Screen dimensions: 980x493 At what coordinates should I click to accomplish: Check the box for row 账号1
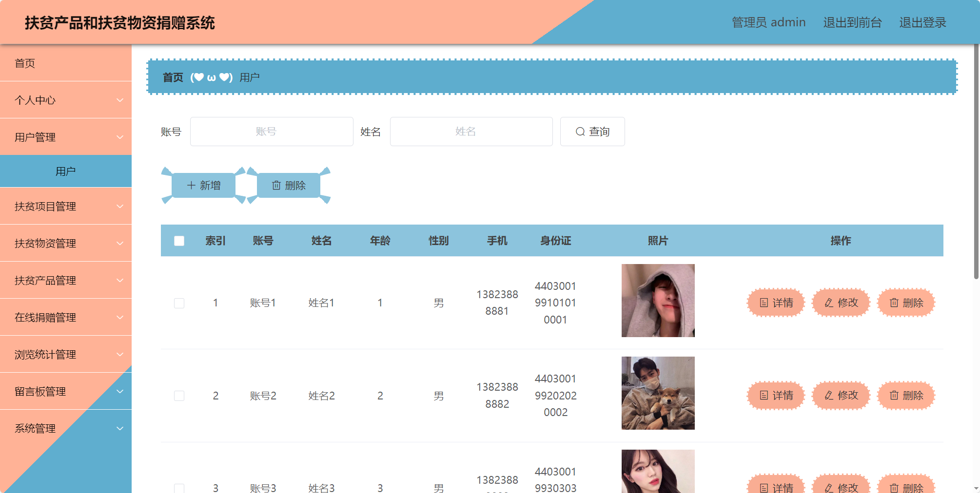tap(179, 303)
